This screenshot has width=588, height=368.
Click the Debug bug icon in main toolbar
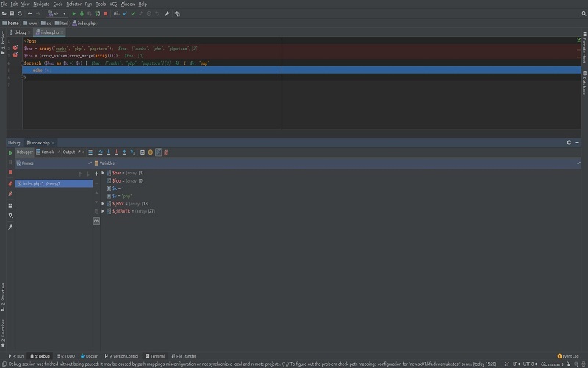pos(82,13)
